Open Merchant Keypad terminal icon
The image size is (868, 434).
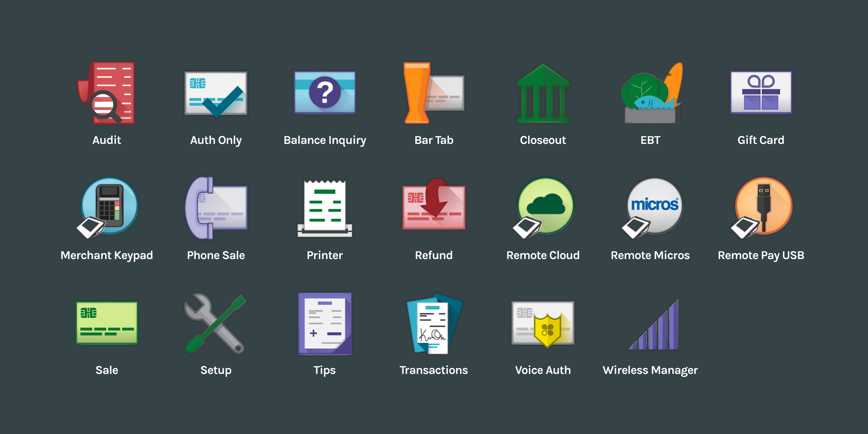click(x=108, y=208)
